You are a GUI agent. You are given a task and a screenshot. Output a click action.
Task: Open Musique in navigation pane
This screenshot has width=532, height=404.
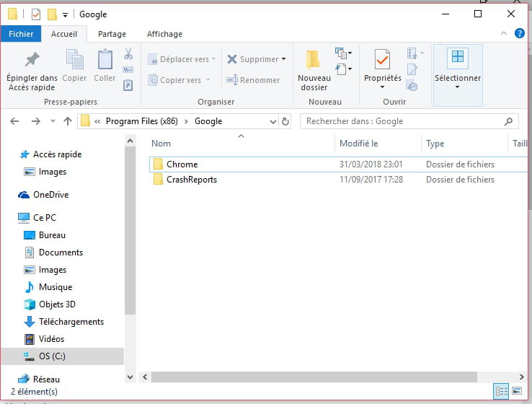(56, 287)
